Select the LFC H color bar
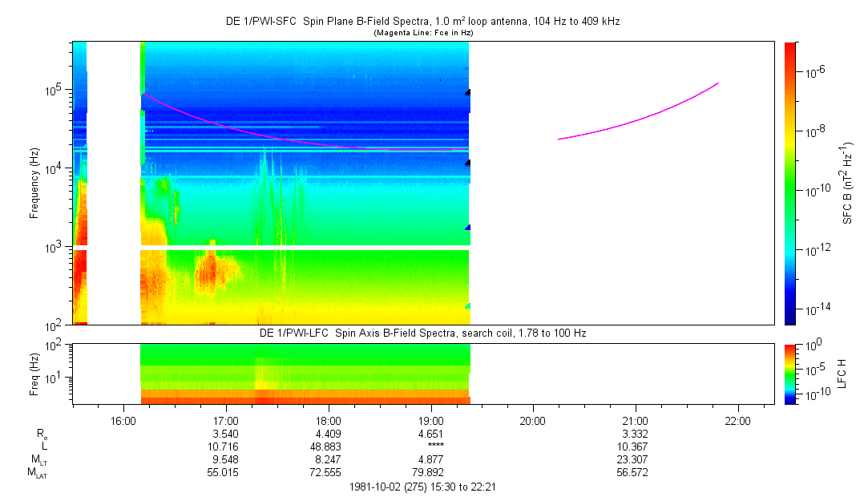The width and height of the screenshot is (868, 497). pyautogui.click(x=790, y=374)
